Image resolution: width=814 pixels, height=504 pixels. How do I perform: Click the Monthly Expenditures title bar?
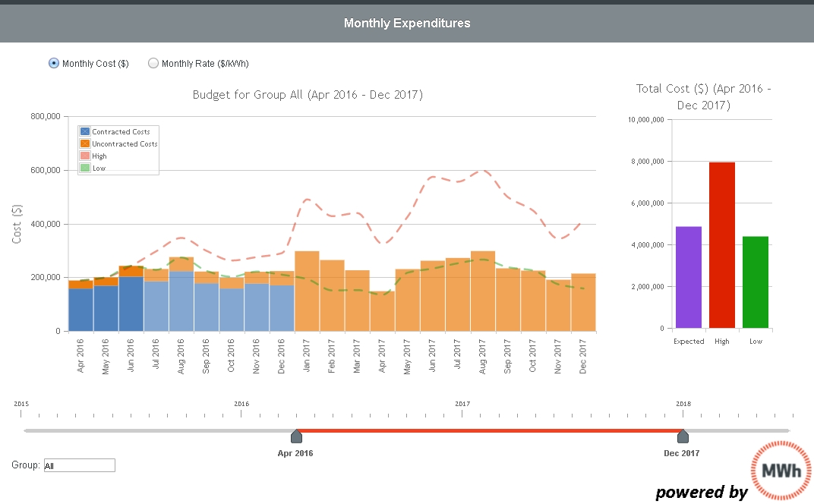click(x=407, y=23)
